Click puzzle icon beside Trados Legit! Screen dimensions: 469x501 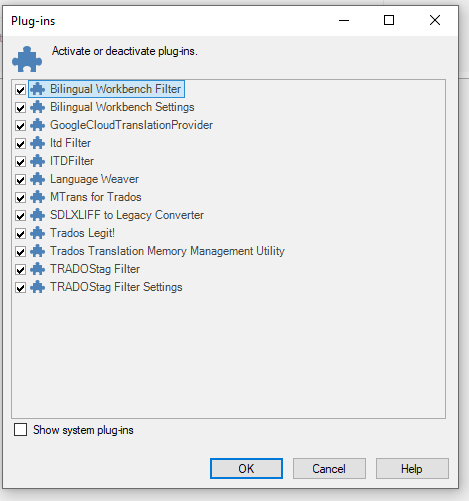37,233
